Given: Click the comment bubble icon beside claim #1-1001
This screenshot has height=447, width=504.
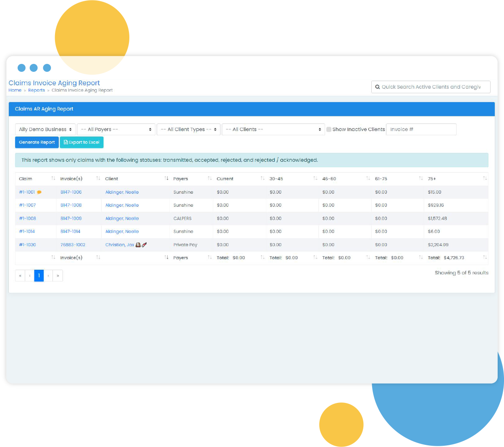Looking at the screenshot, I should tap(39, 192).
